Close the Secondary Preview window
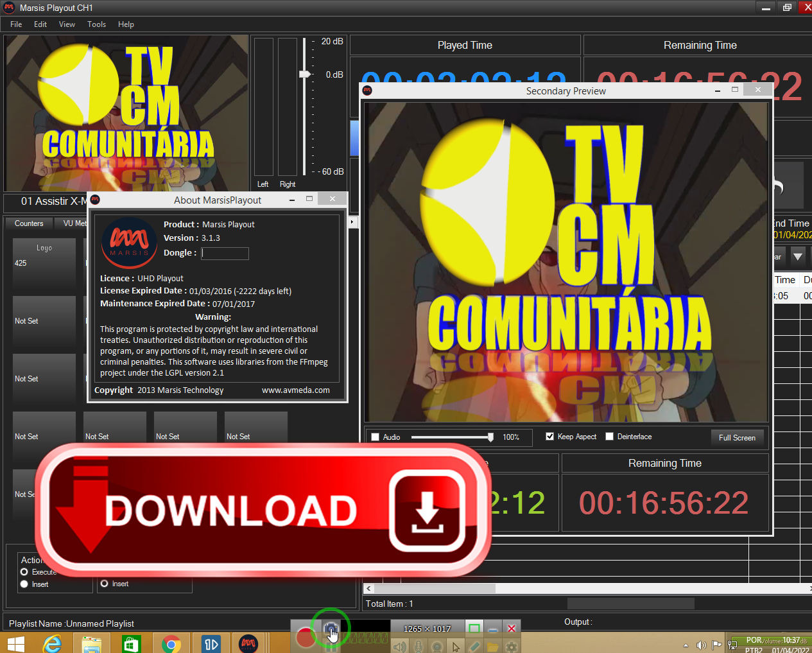 pos(758,90)
